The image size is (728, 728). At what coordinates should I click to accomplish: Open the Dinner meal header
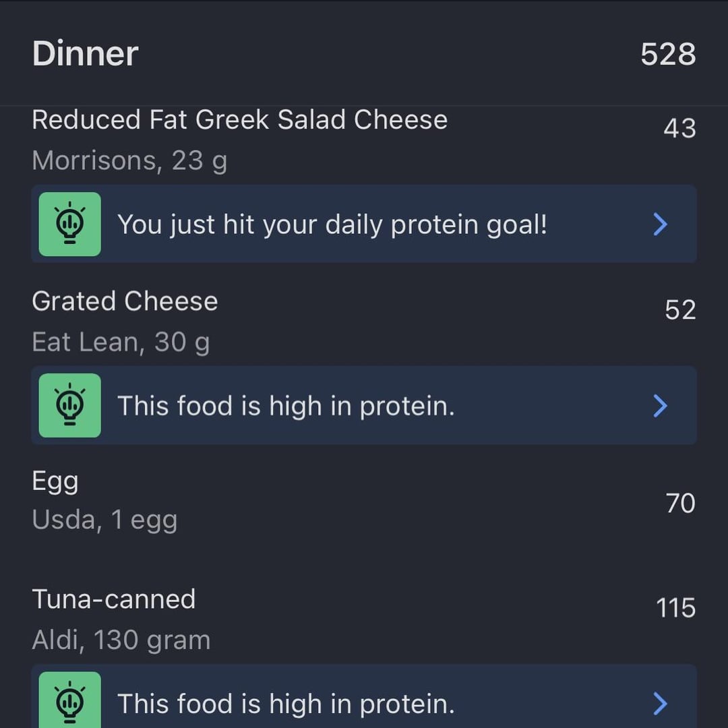click(x=364, y=53)
